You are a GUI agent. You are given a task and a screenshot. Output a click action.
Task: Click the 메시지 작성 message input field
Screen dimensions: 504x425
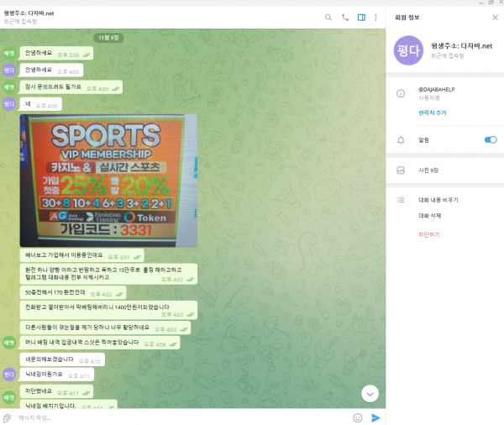(x=183, y=418)
